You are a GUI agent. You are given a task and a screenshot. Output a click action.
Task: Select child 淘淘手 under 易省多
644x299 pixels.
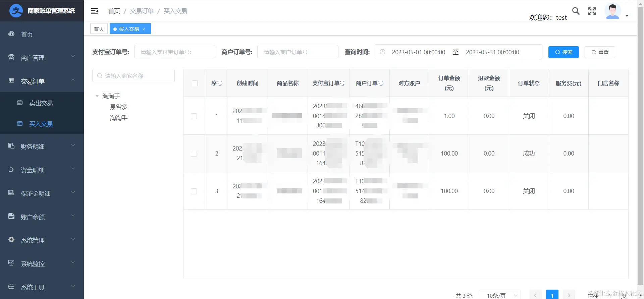[119, 118]
